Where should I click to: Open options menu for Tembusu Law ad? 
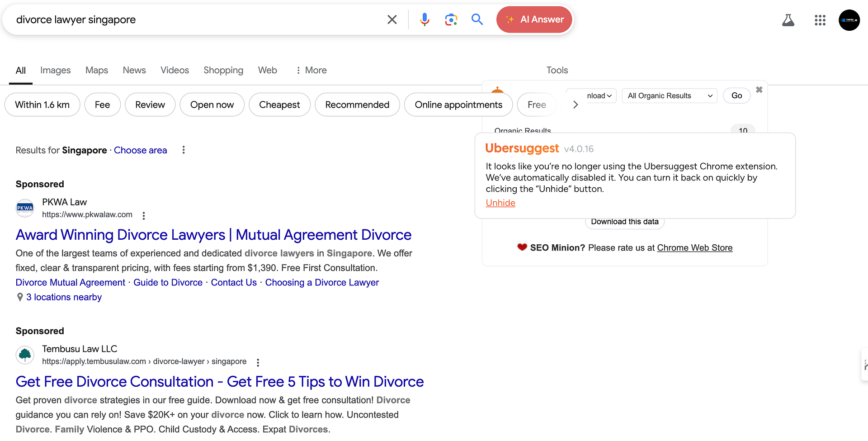click(x=258, y=362)
